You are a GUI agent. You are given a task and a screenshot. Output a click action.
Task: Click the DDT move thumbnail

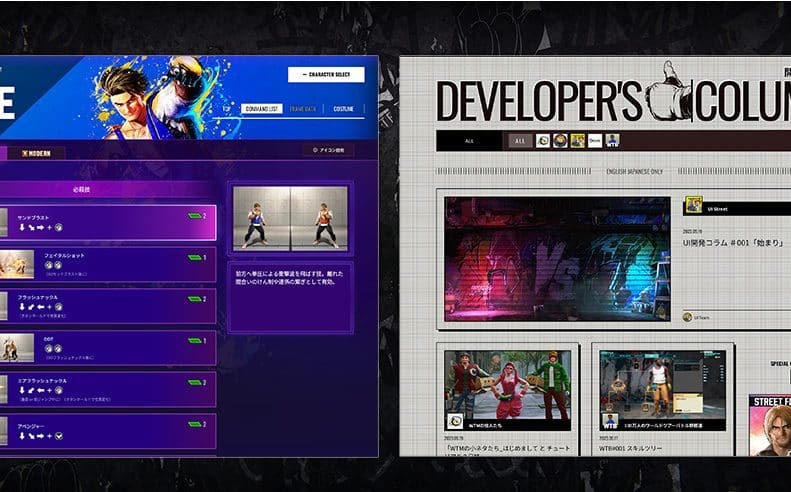(x=17, y=348)
